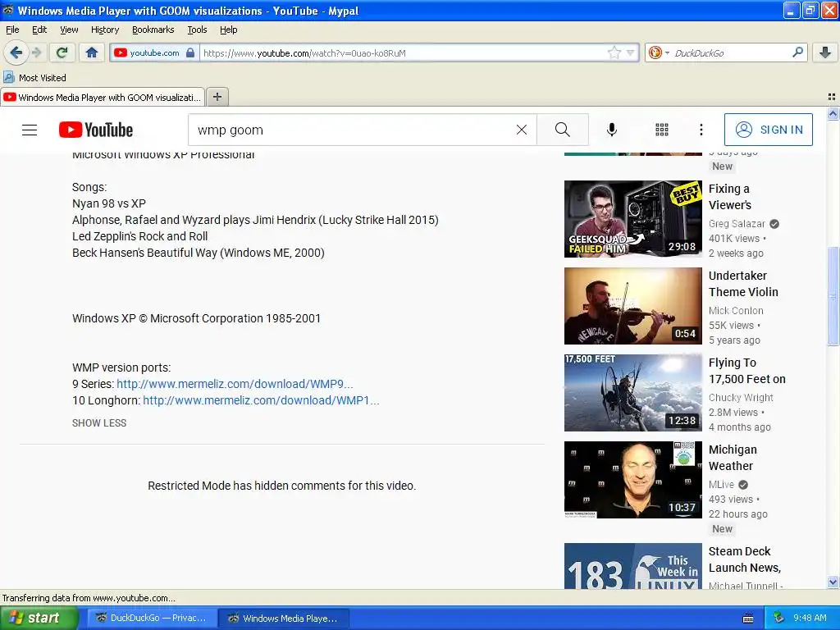The width and height of the screenshot is (840, 630).
Task: Click the 'Led Zepplin's Rock and Roll' line
Action: [139, 236]
